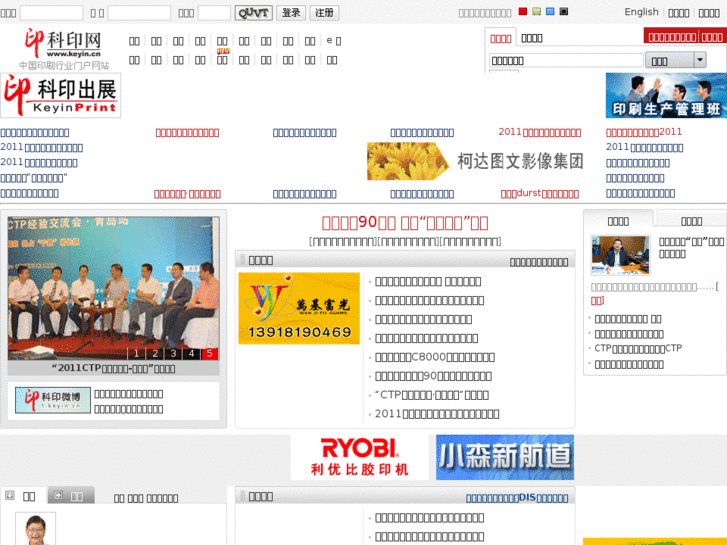Switch to second tab in the right panel
727x545 pixels.
(x=691, y=221)
